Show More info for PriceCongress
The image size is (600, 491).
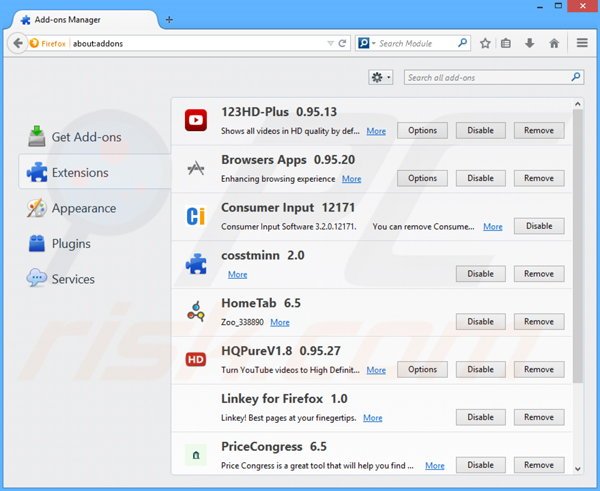click(x=435, y=466)
